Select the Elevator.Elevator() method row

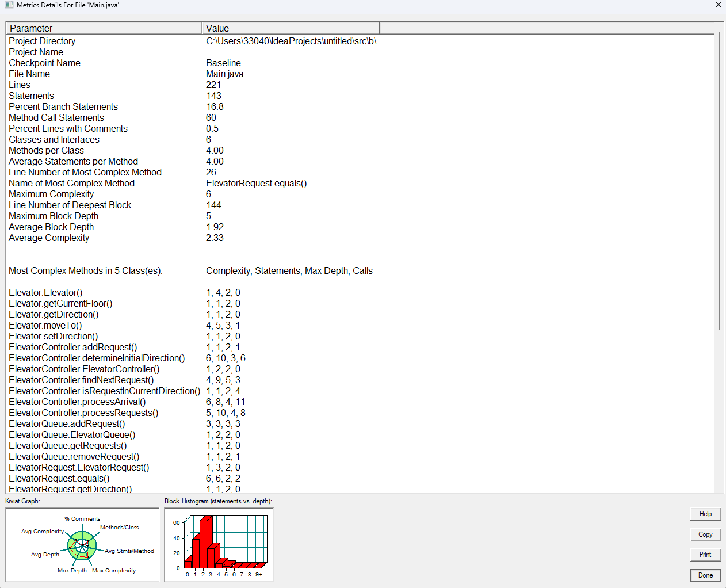193,293
